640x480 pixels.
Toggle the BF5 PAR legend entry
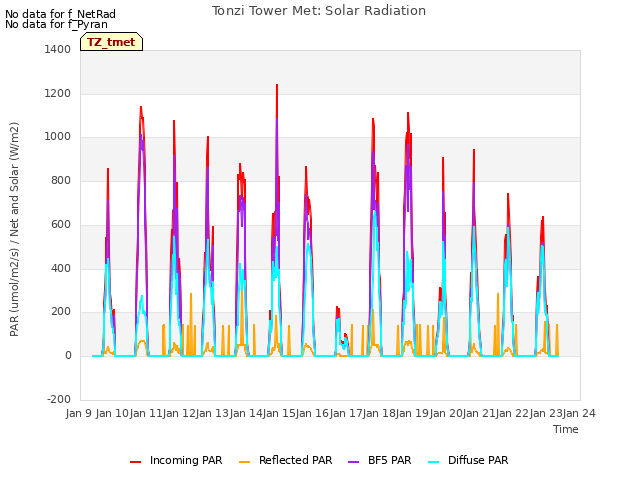click(x=380, y=460)
